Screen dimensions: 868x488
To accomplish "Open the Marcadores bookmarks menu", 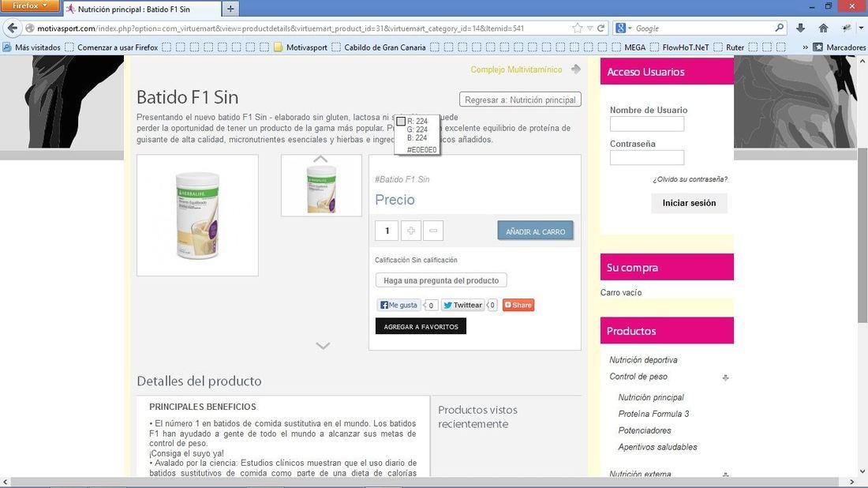I will [x=840, y=47].
